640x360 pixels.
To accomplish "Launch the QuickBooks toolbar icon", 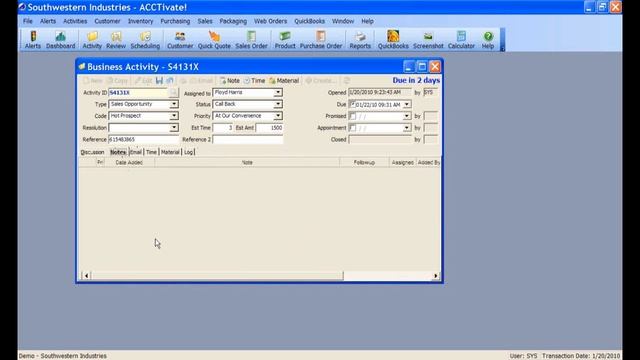I will [393, 40].
